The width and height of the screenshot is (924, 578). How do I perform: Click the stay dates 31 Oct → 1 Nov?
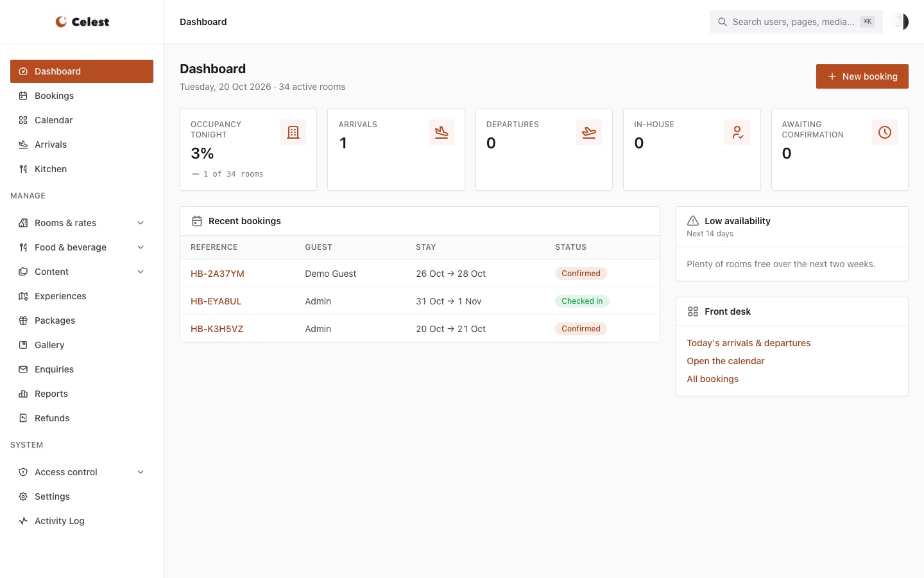coord(449,301)
